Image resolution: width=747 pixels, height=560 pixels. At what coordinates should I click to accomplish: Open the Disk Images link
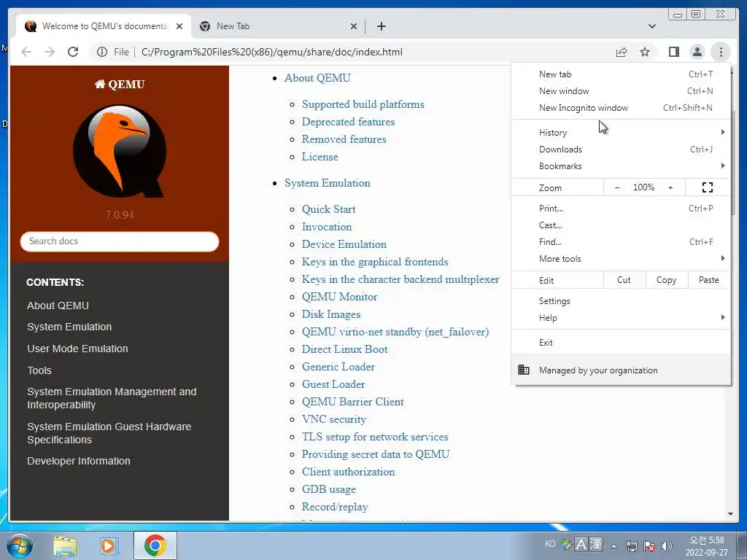pyautogui.click(x=331, y=314)
